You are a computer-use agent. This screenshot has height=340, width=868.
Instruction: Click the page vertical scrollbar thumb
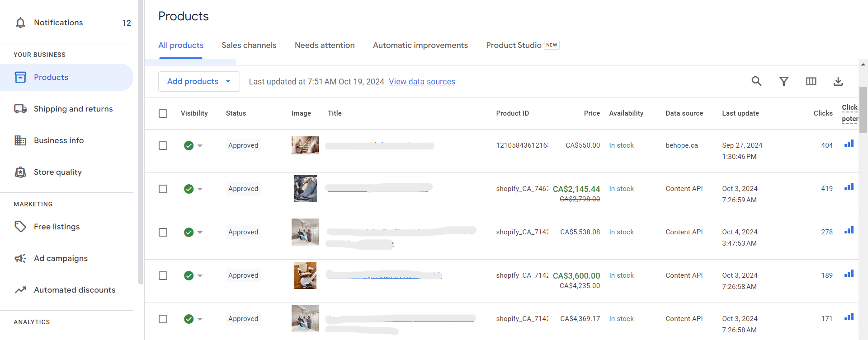click(863, 110)
